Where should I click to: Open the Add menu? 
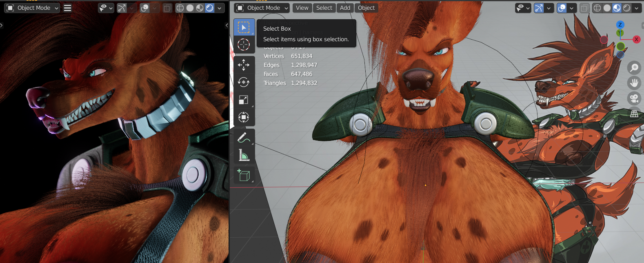click(x=345, y=8)
